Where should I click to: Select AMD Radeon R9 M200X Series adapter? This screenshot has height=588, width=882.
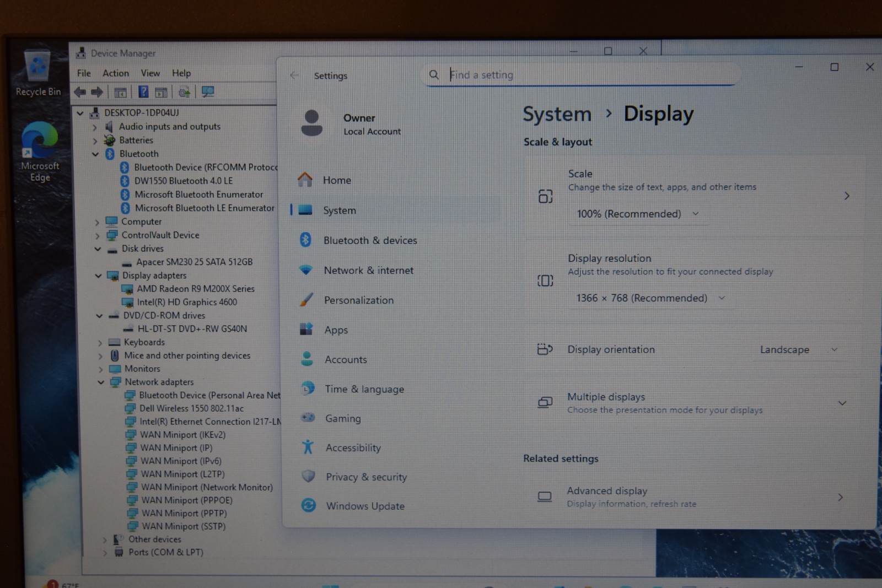tap(196, 289)
